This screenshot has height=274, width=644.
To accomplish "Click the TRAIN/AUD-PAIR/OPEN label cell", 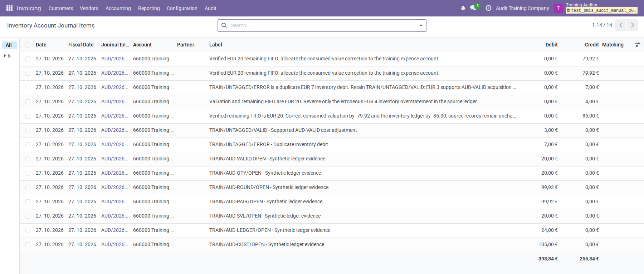I will click(266, 201).
